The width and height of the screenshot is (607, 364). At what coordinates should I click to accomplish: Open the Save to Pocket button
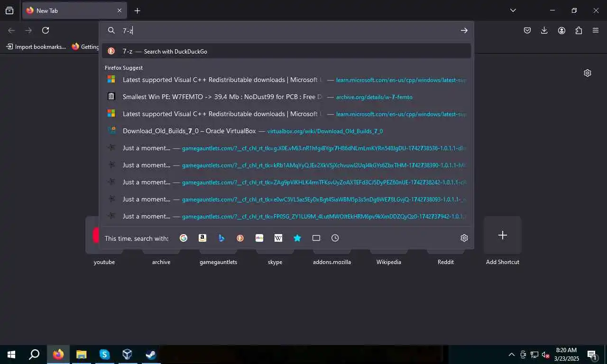(527, 30)
